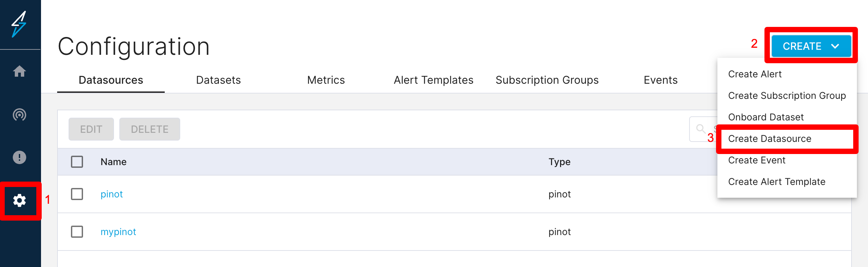Select Onboard Dataset menu entry
This screenshot has width=868, height=267.
click(765, 117)
